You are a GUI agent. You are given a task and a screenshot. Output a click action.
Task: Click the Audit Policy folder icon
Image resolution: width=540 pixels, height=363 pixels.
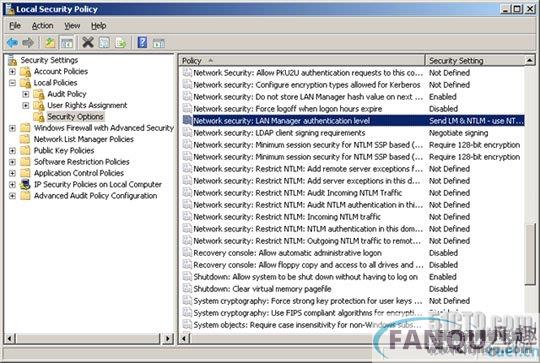click(39, 94)
